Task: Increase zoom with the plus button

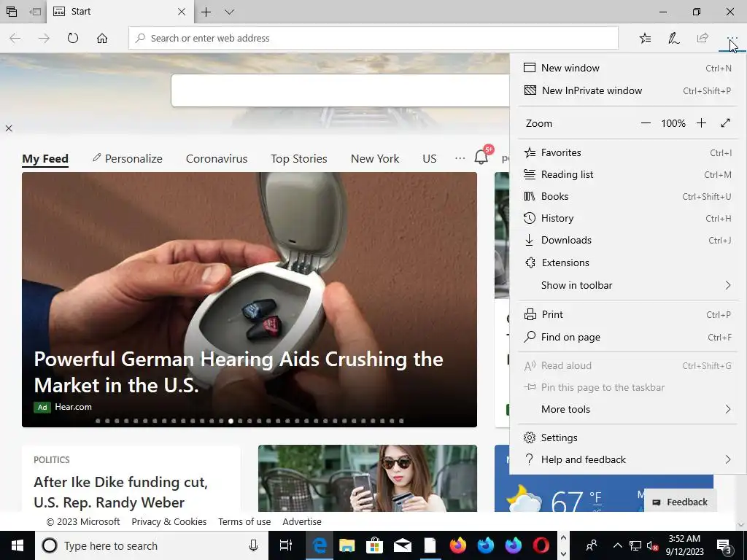Action: tap(701, 123)
